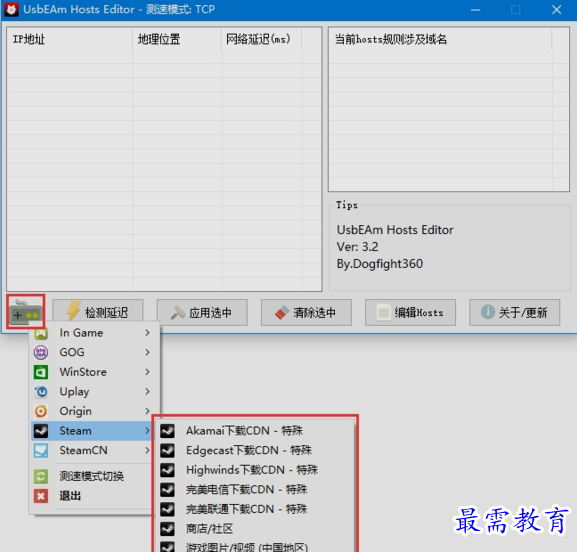Click the info icon on 关于/更新
The image size is (577, 552).
click(x=488, y=312)
